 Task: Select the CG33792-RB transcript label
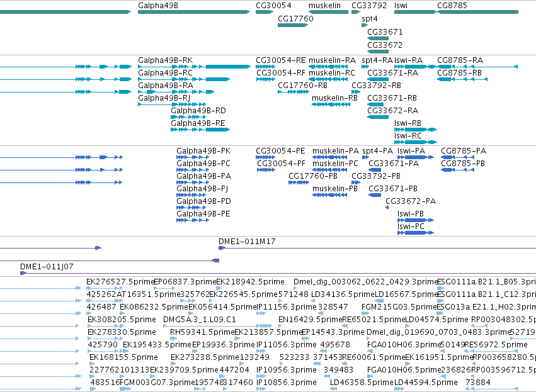(377, 86)
